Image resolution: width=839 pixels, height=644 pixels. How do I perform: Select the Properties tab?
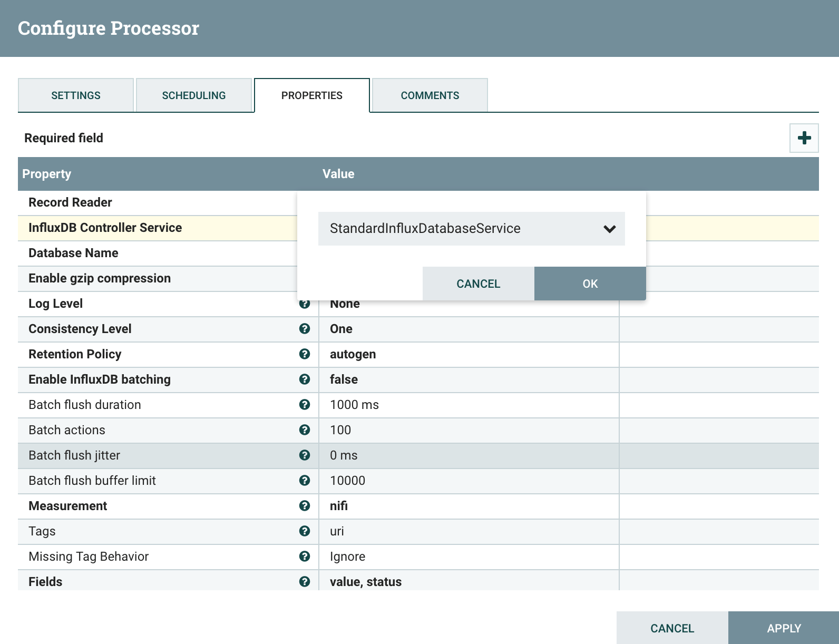pyautogui.click(x=312, y=95)
